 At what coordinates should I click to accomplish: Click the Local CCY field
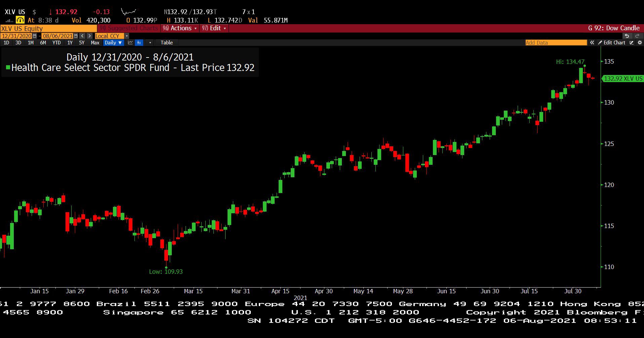coord(109,36)
